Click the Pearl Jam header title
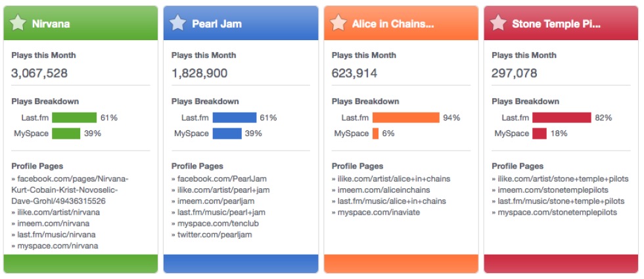Image resolution: width=644 pixels, height=279 pixels. [216, 24]
